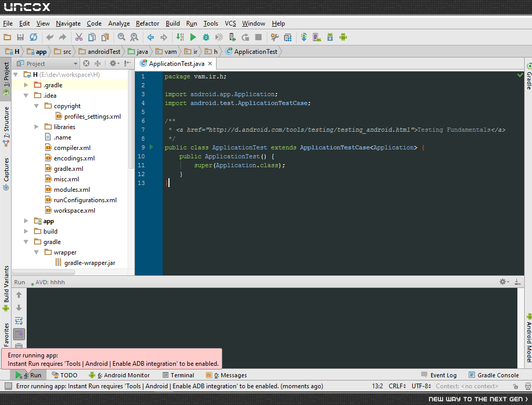Open Android Device Monitor icon
This screenshot has height=405, width=532.
click(x=343, y=37)
